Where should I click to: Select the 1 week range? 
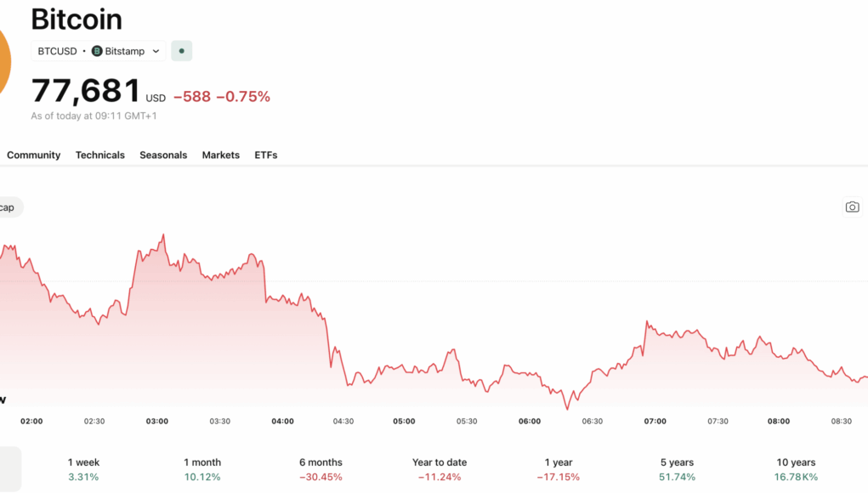point(83,469)
